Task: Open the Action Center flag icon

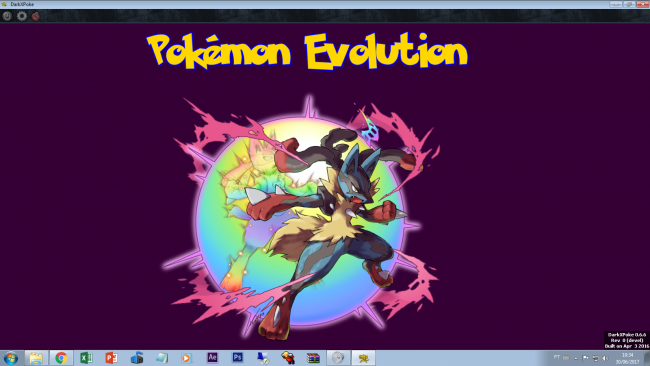Action: (x=585, y=358)
